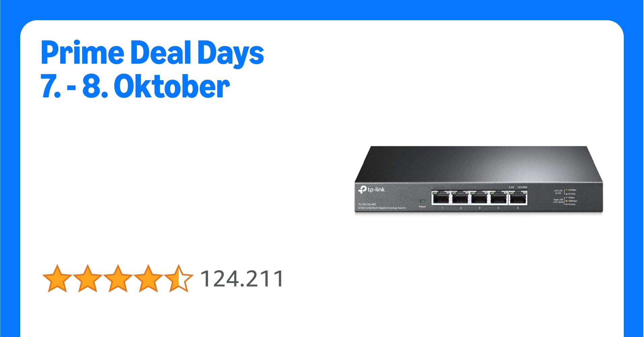Click the 7. - 8. Oktober date text
Viewport: 644px width, 337px height.
(x=135, y=86)
